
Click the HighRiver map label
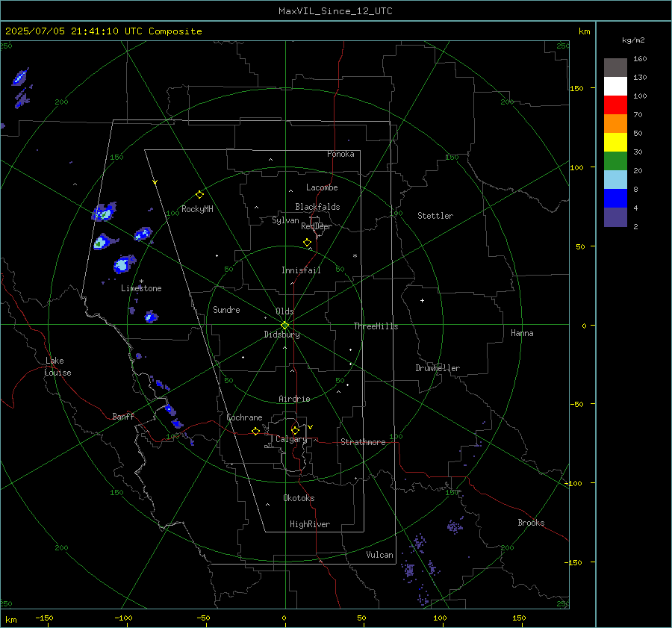310,524
